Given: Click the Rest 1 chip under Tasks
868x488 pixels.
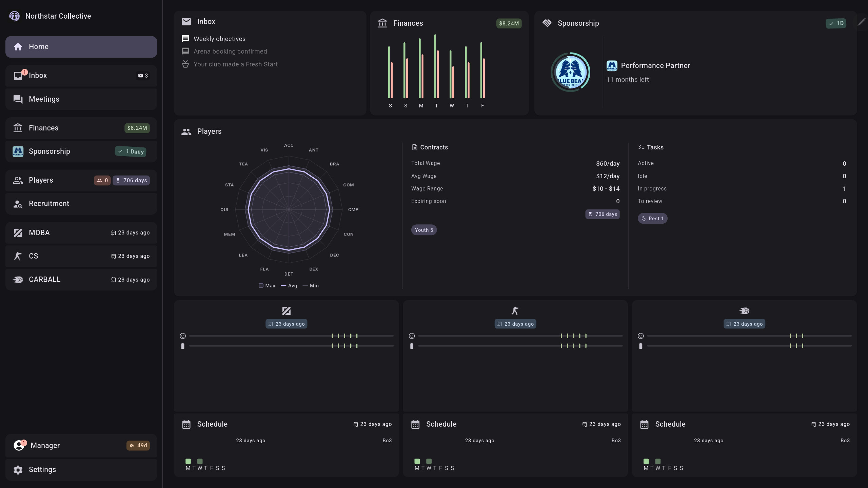Looking at the screenshot, I should (x=653, y=219).
